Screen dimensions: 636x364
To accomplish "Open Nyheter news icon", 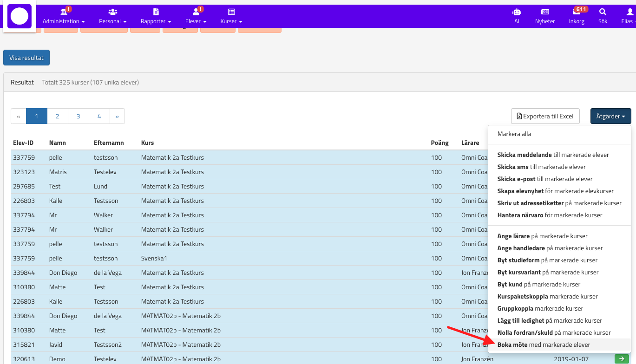I will click(545, 13).
